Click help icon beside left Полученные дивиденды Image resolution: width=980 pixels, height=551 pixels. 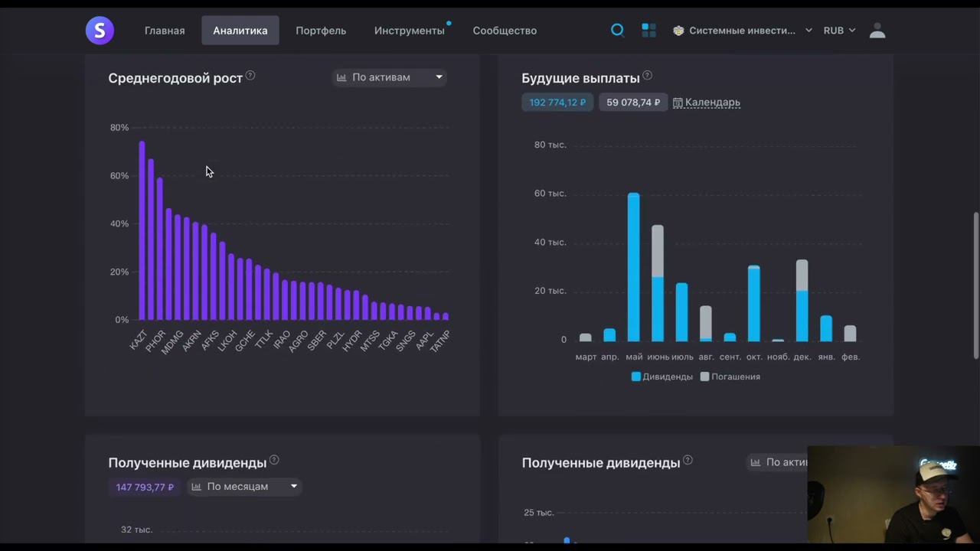274,461
